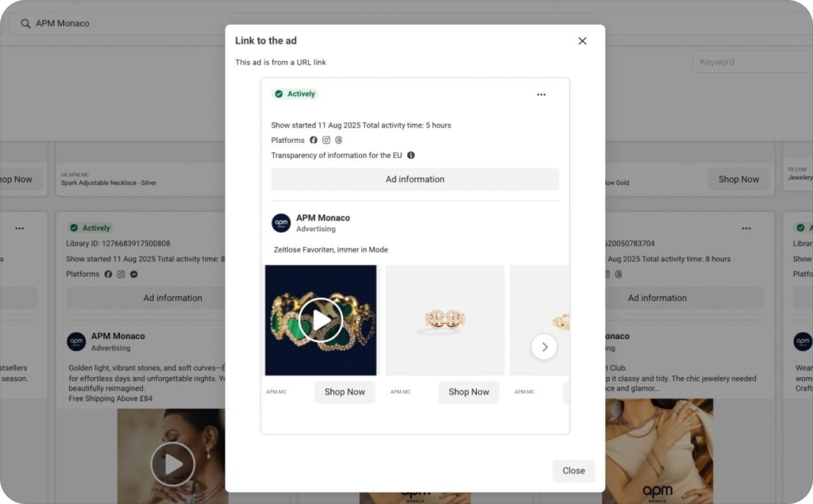
Task: Click the Threads platform icon in the modal
Action: (339, 140)
